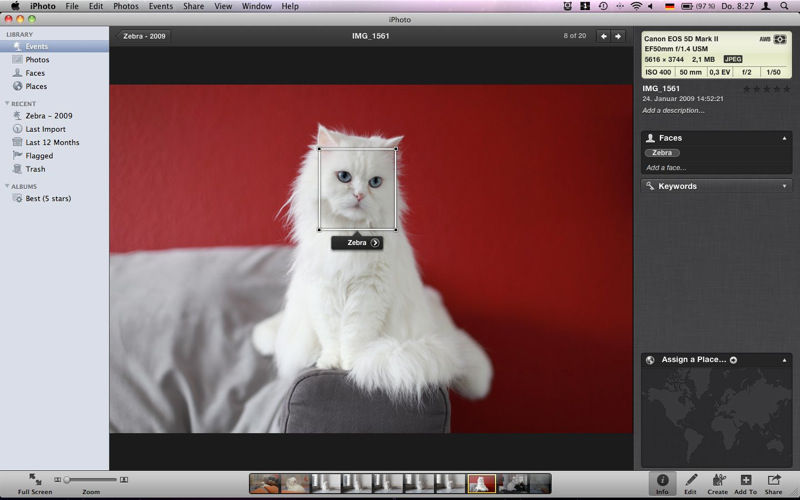Open Faces in the library sidebar
The image size is (800, 500).
tap(35, 73)
